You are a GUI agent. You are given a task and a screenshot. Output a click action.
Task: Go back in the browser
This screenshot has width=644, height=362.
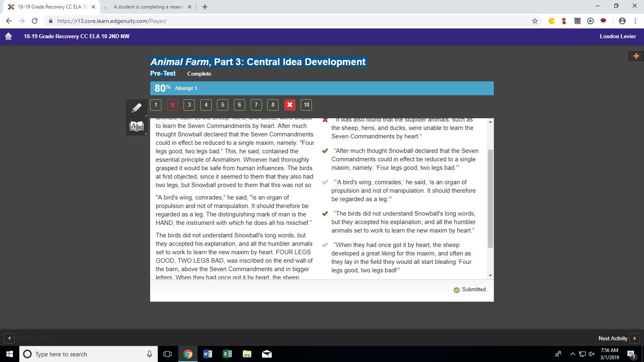(9, 21)
